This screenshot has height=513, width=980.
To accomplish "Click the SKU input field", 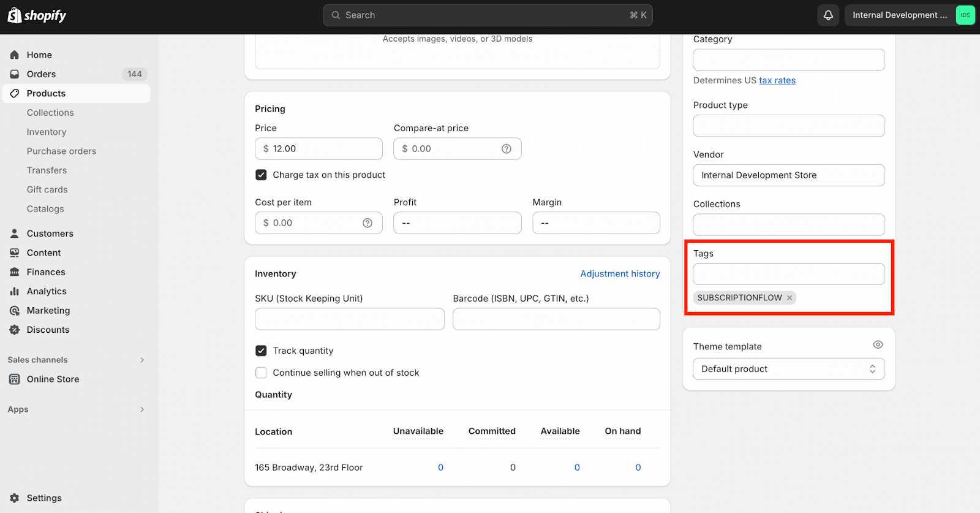I will (x=350, y=319).
